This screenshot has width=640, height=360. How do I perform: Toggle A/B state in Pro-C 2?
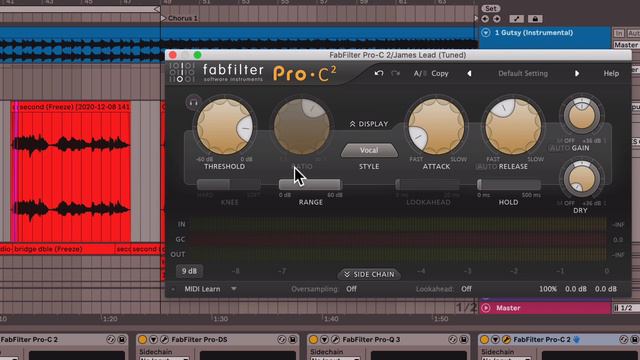420,73
